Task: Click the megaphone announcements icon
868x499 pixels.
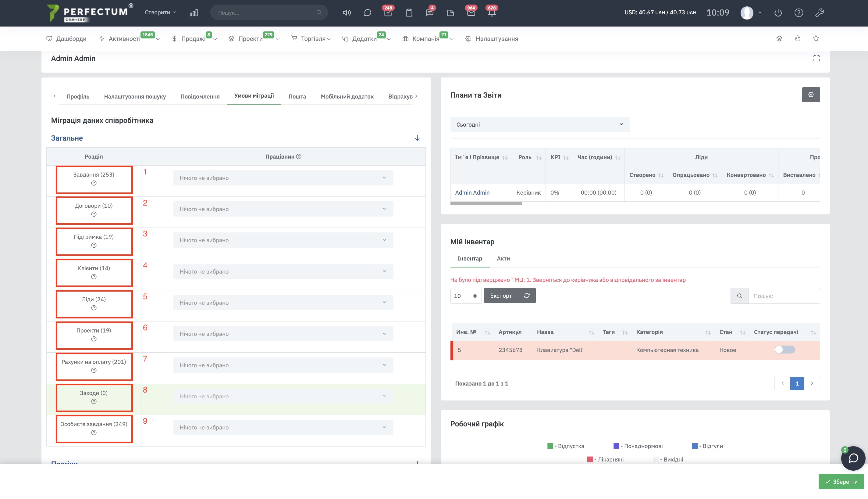Action: (347, 13)
